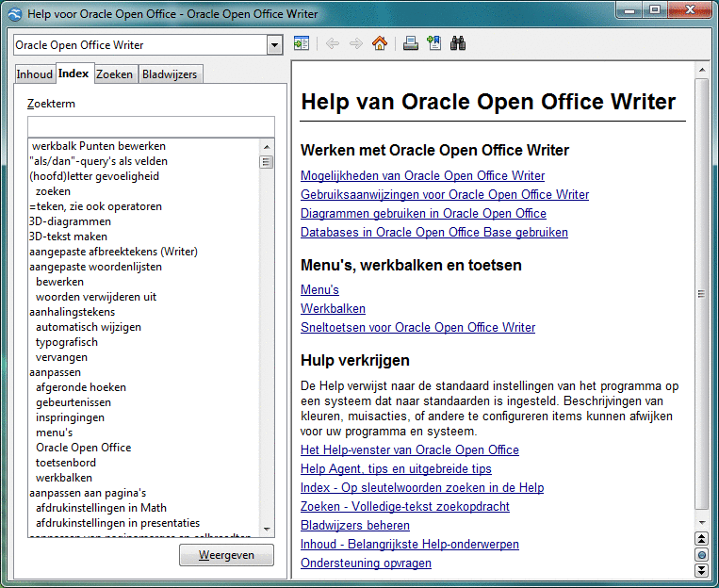Click next-page double arrow in content scrollbar
719x588 pixels.
[702, 571]
